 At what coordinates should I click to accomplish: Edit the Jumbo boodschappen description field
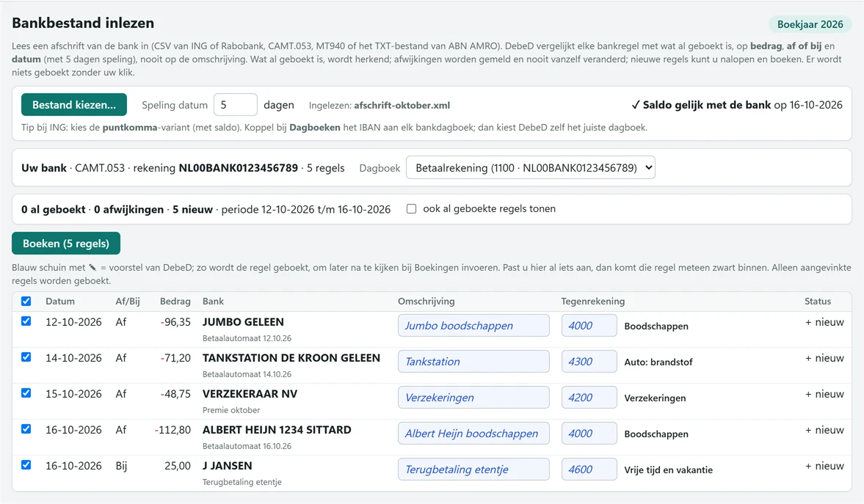473,326
